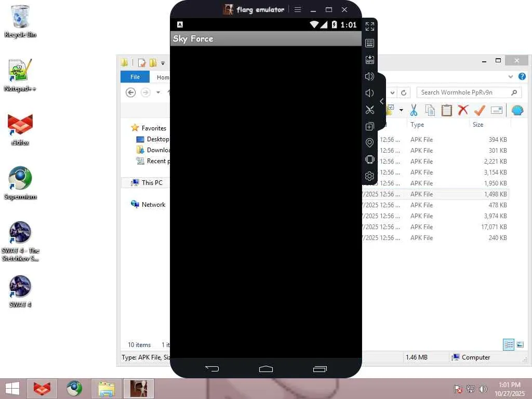Click the Install APK icon in emulator sidebar
This screenshot has width=532, height=399.
369,60
